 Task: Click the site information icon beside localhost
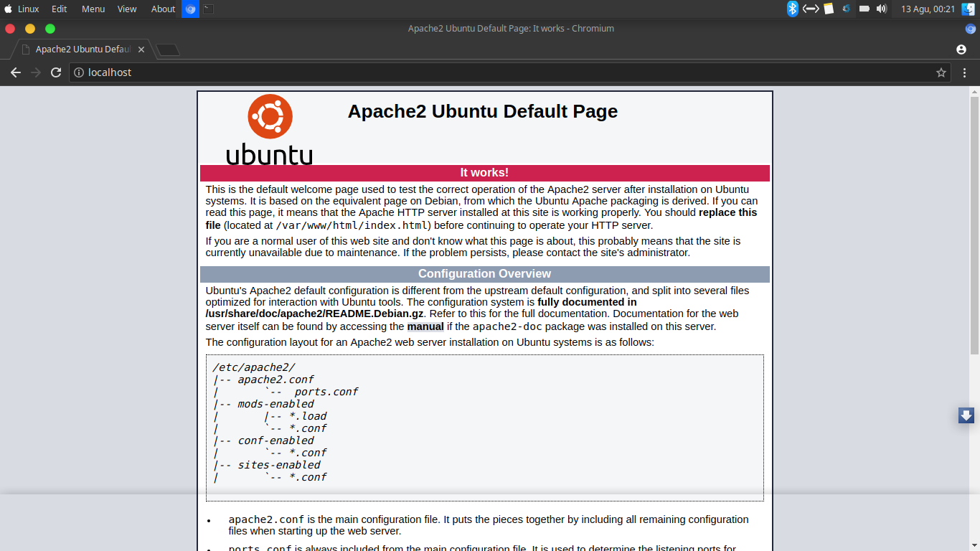[x=77, y=72]
